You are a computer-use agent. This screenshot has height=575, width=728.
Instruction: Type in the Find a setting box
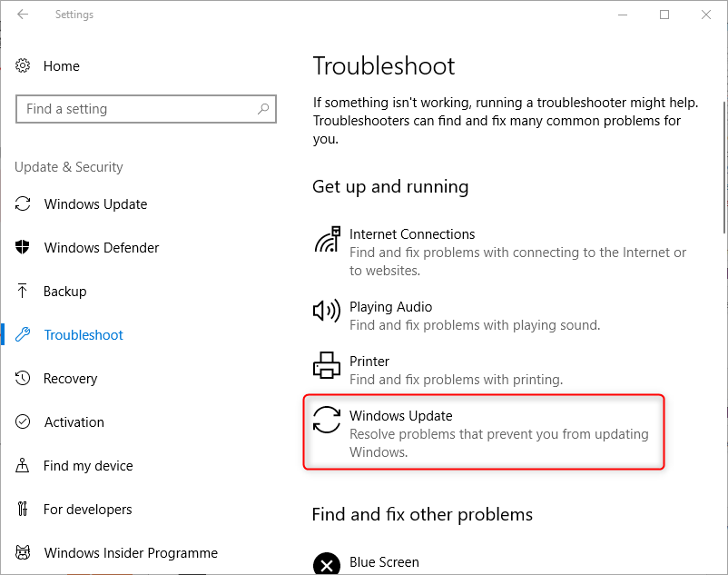136,109
